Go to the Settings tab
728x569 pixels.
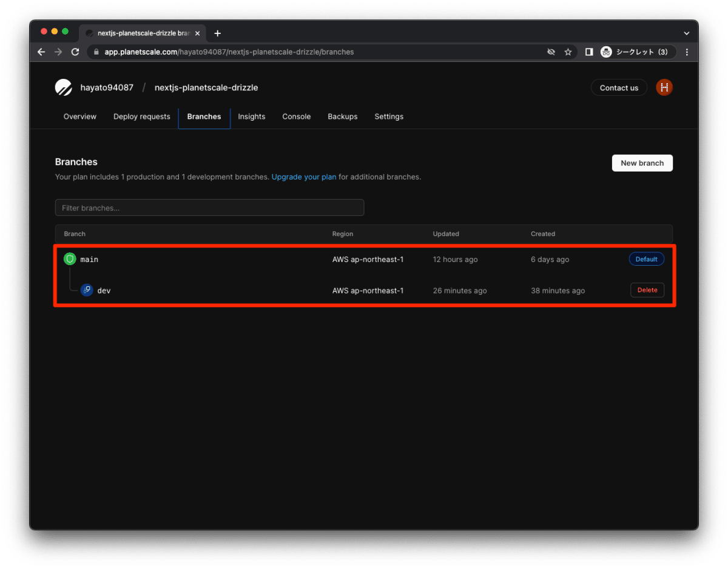coord(389,116)
